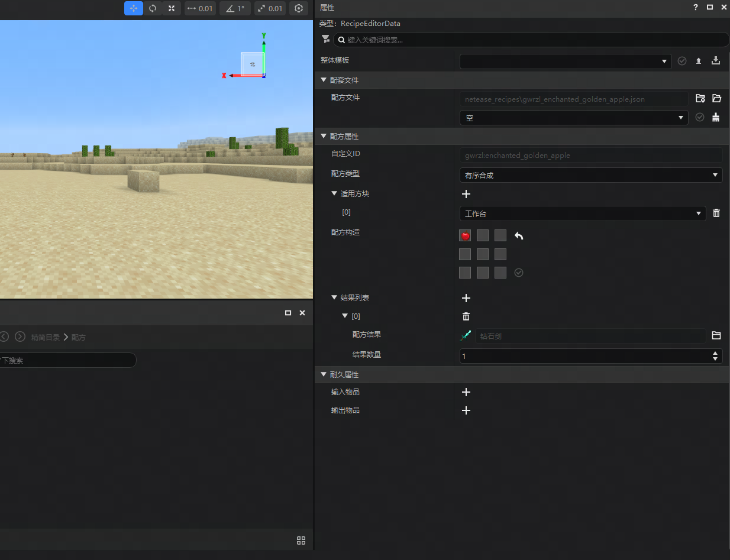730x560 pixels.
Task: Collapse the result [0] item
Action: tap(345, 316)
